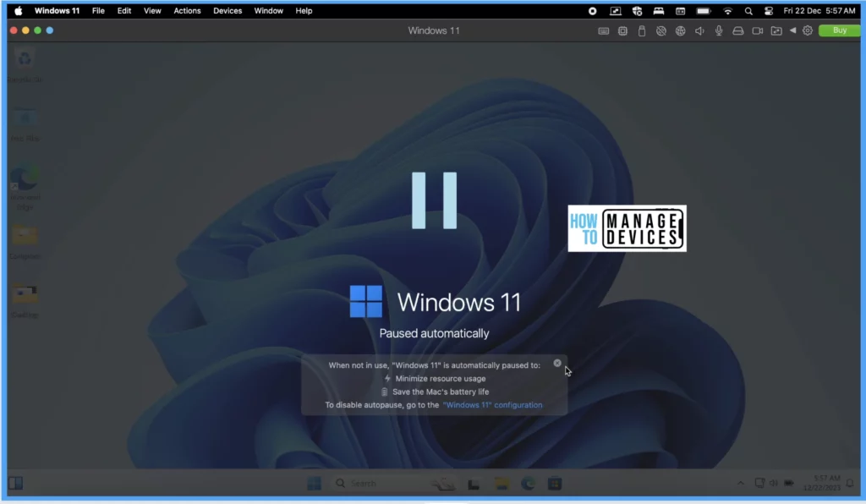Screen dimensions: 866x504
Task: Click the green Buy button
Action: [x=840, y=30]
